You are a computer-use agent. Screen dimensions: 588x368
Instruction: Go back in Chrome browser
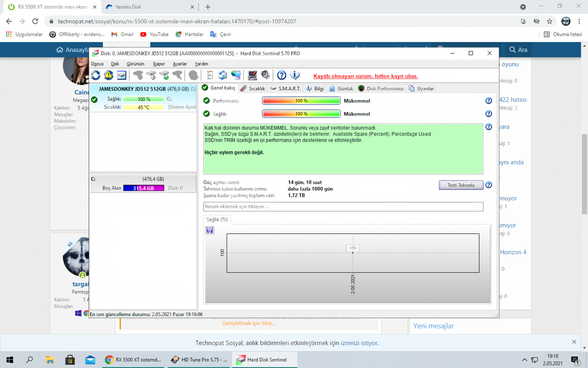(9, 21)
